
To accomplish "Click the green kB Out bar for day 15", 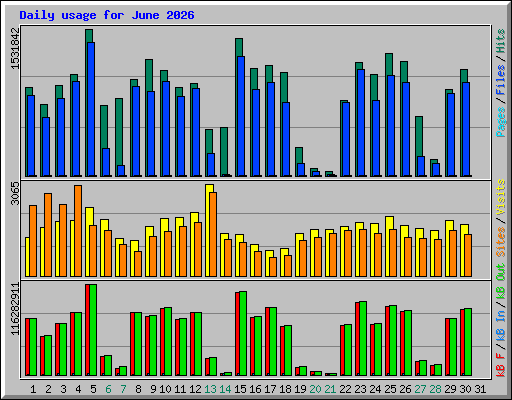I will click(x=243, y=334).
